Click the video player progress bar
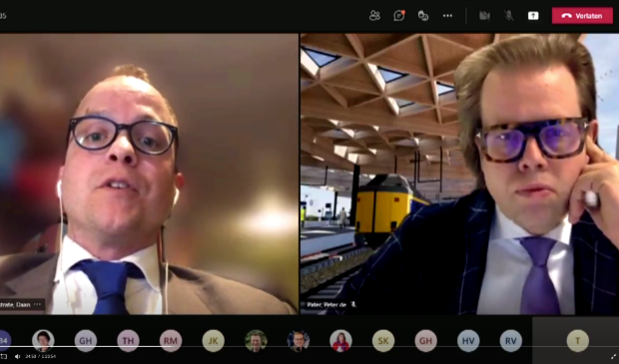Screen dimensions: 619x364 pos(309,347)
